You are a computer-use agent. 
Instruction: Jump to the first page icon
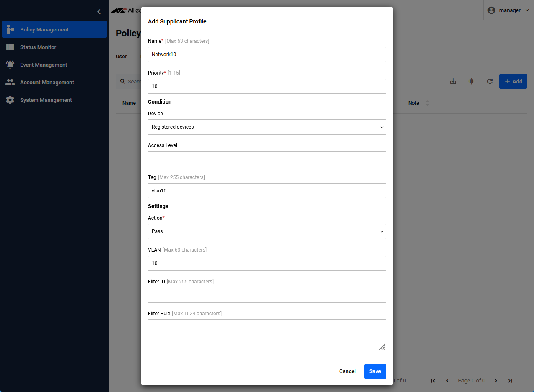(433, 381)
